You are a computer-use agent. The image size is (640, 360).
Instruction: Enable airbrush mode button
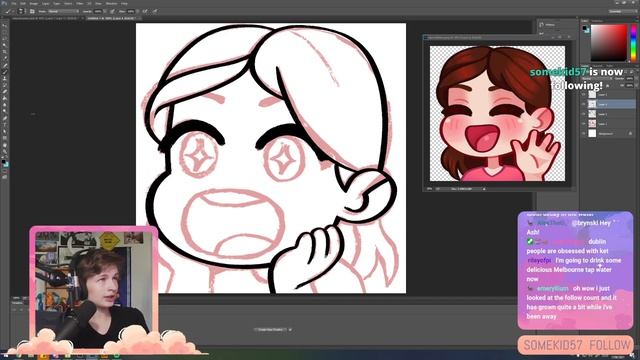click(145, 11)
